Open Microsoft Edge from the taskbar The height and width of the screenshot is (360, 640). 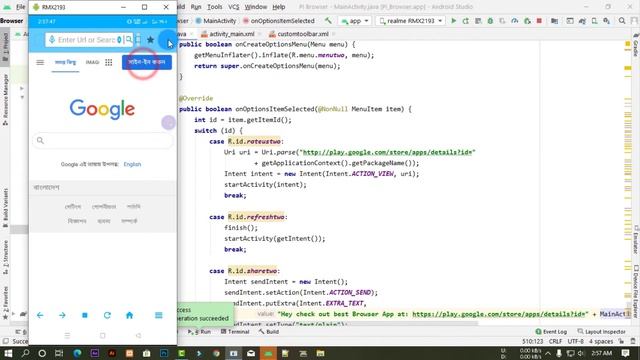click(77, 353)
